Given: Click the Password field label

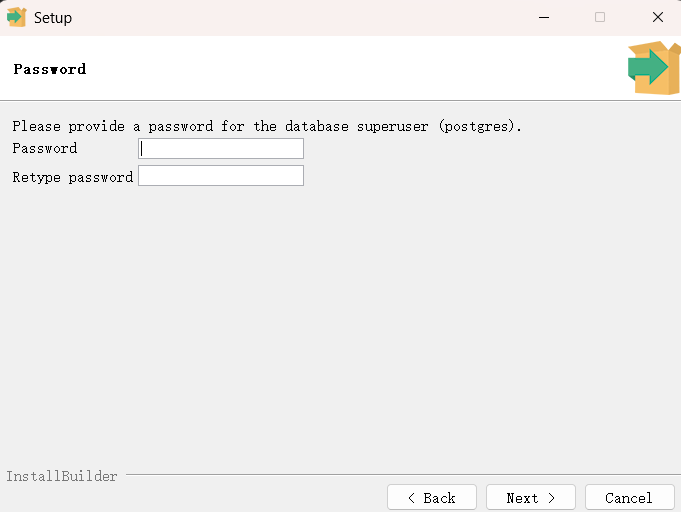Looking at the screenshot, I should [45, 149].
